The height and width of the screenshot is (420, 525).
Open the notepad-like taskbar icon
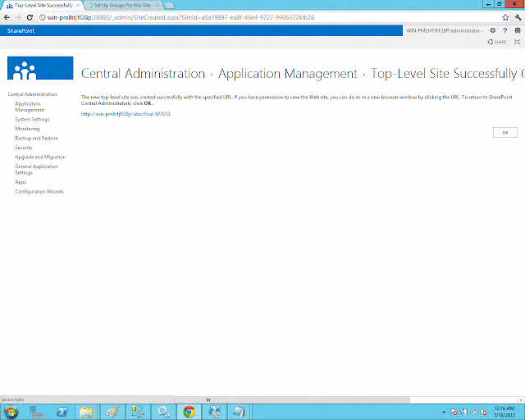pyautogui.click(x=239, y=412)
